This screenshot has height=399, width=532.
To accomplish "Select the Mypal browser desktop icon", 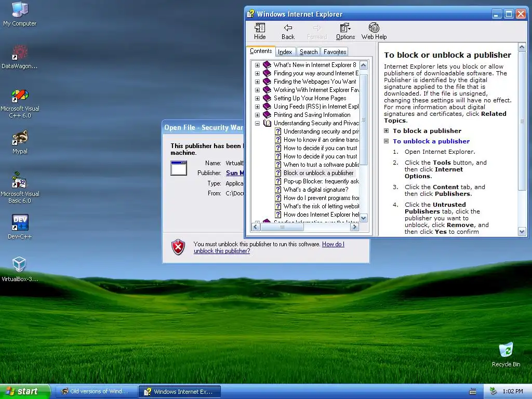I will pyautogui.click(x=20, y=142).
